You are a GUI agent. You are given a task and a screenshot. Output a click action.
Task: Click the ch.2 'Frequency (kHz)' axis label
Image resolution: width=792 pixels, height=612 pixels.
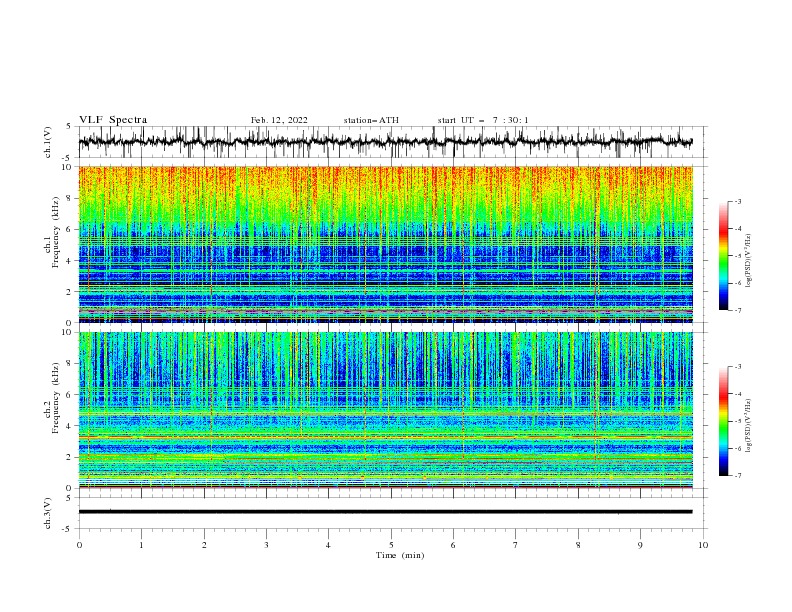pyautogui.click(x=56, y=398)
